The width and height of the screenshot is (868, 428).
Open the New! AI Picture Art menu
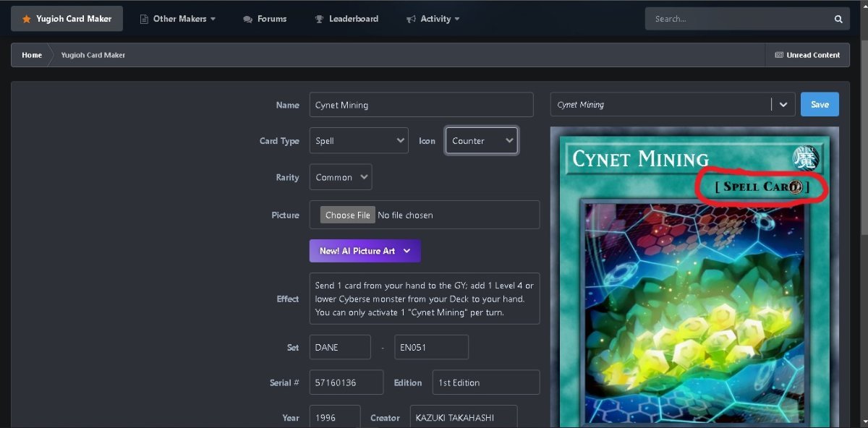[x=365, y=251]
